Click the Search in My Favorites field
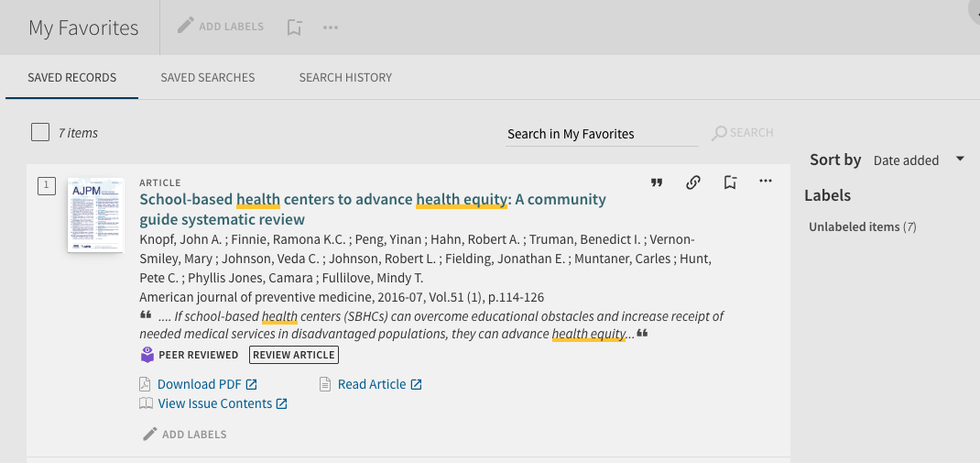The image size is (980, 463). point(602,134)
